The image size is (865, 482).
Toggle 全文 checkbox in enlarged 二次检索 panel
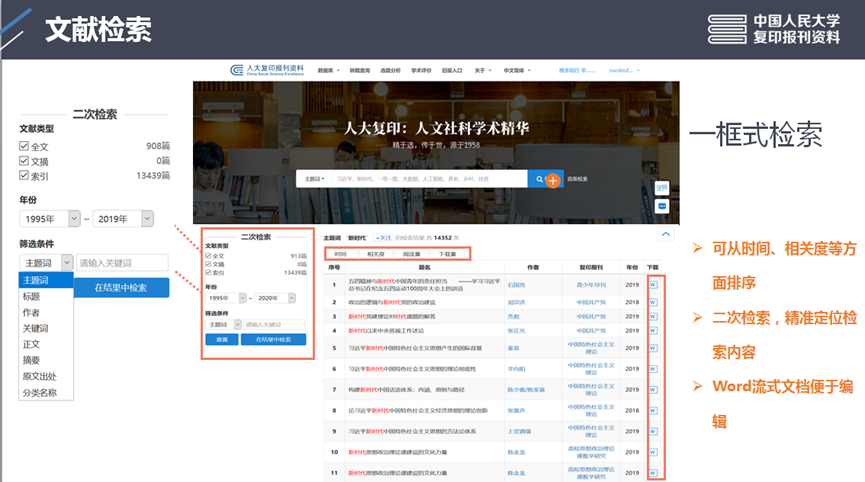pyautogui.click(x=24, y=146)
